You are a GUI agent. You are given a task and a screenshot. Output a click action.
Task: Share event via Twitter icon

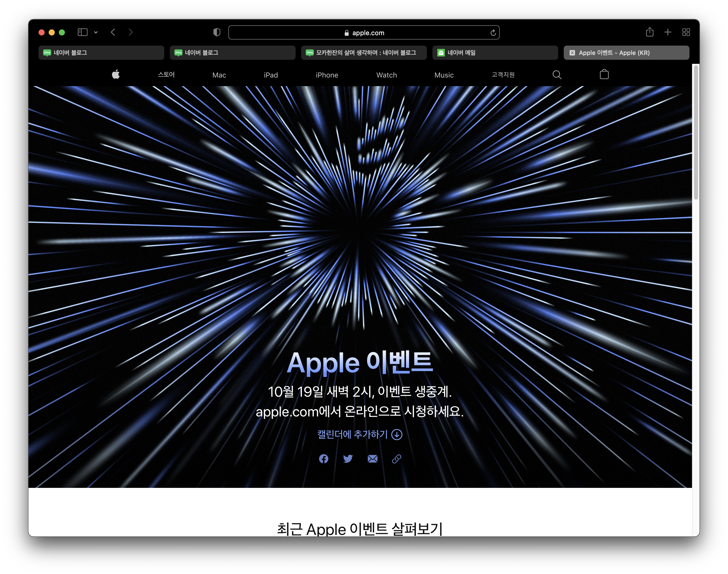tap(348, 459)
